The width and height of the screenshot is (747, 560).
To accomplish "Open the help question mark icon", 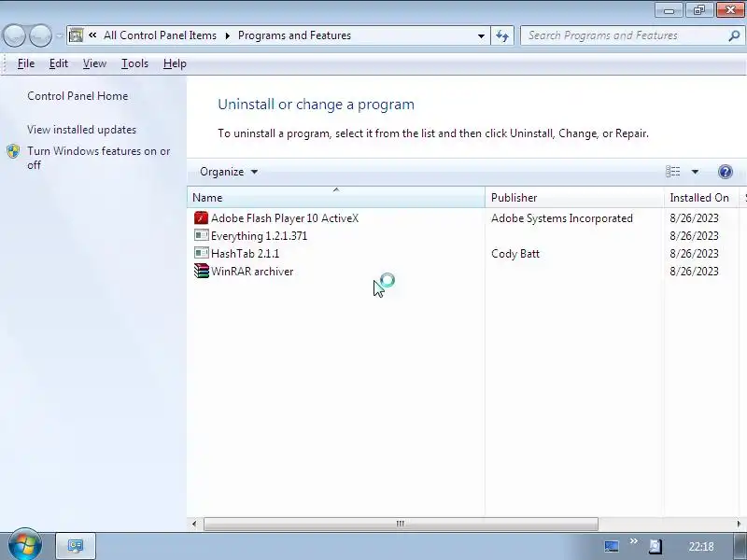I will (726, 172).
